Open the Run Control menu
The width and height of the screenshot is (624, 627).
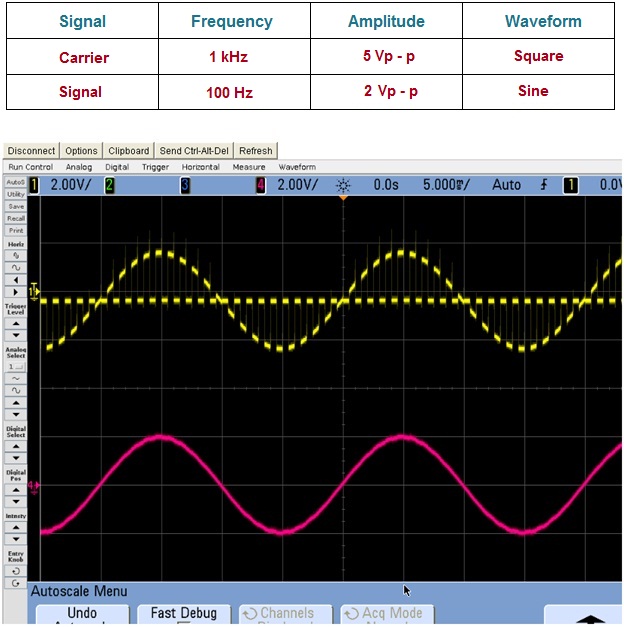tap(31, 167)
